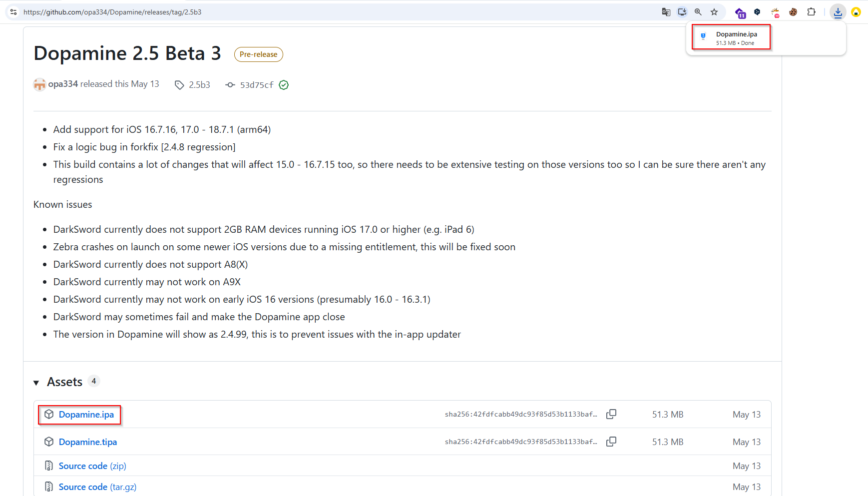The height and width of the screenshot is (496, 868).
Task: Copy sha256 hash for Dopamine.tipa row
Action: pos(611,442)
